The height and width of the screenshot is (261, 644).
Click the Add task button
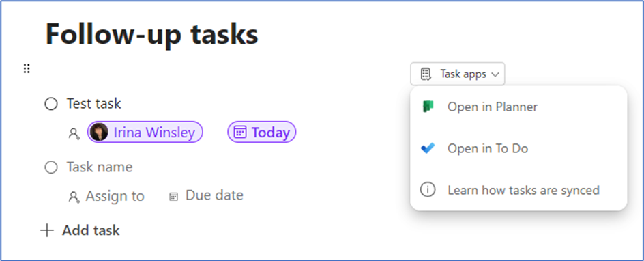pyautogui.click(x=80, y=230)
